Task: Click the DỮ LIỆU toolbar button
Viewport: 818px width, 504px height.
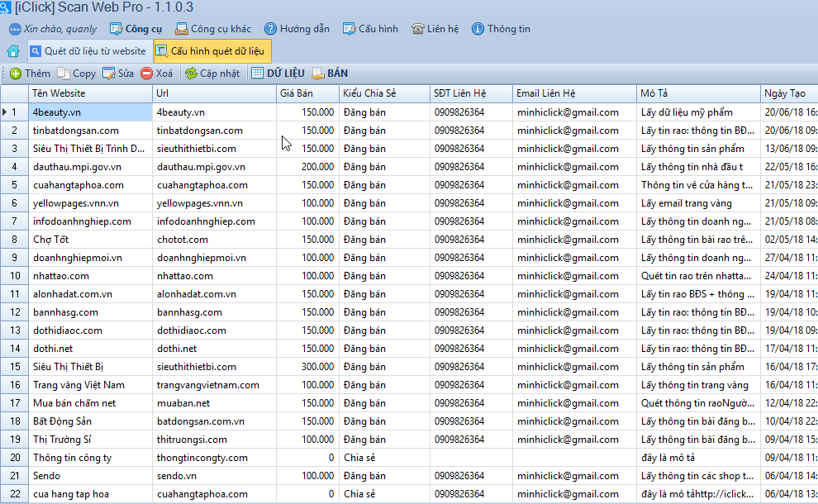Action: tap(278, 74)
